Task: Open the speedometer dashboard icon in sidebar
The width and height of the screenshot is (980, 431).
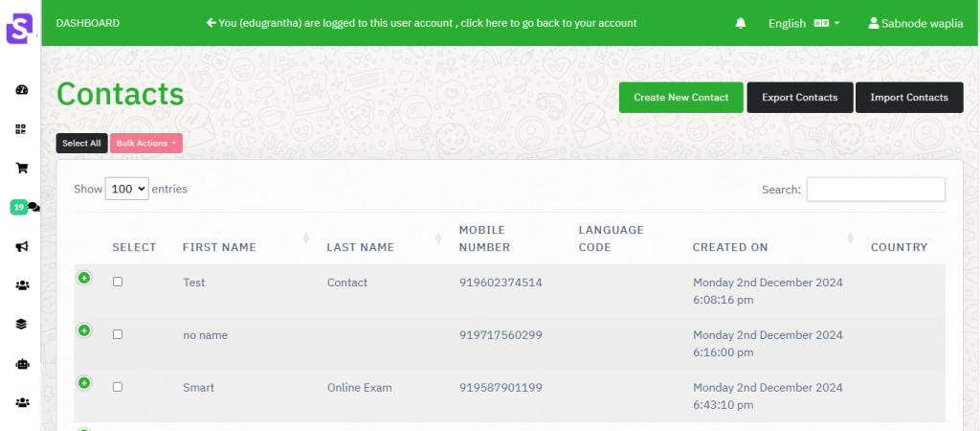Action: (x=22, y=89)
